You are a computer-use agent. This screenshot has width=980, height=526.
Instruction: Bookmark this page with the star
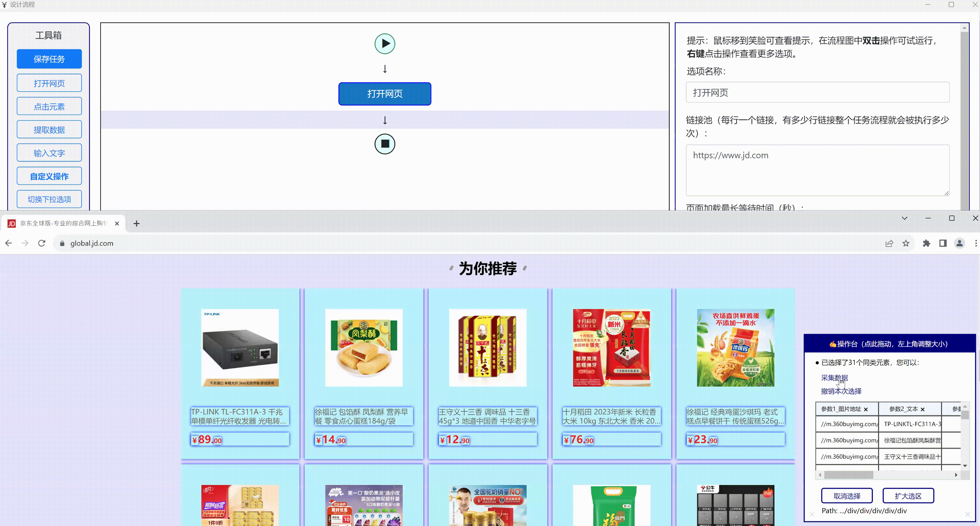(906, 243)
